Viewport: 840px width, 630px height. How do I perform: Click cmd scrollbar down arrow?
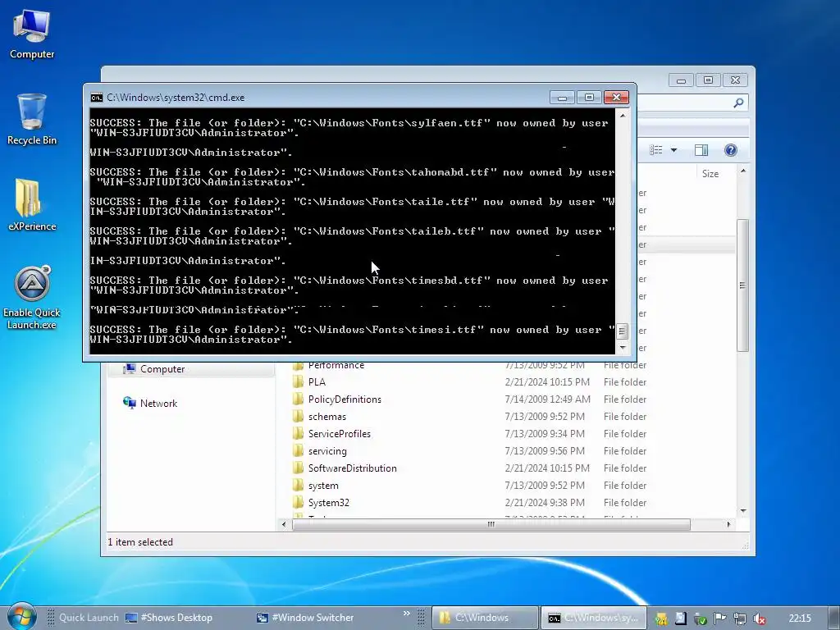click(622, 347)
